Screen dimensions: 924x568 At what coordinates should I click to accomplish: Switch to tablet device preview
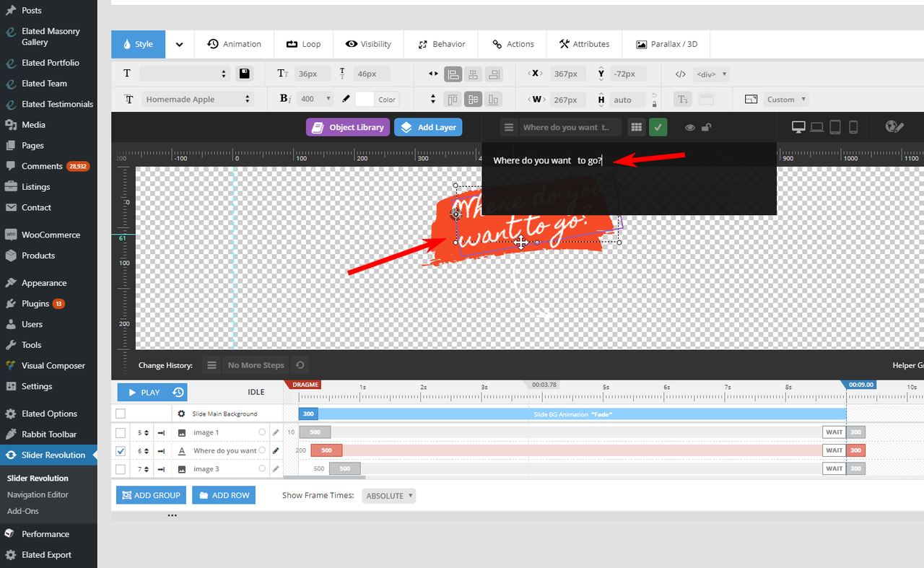(x=835, y=127)
